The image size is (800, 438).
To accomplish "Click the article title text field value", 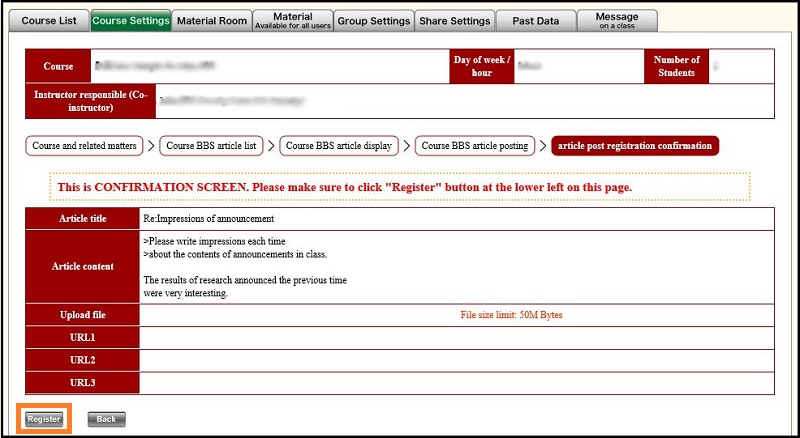I will pyautogui.click(x=456, y=218).
